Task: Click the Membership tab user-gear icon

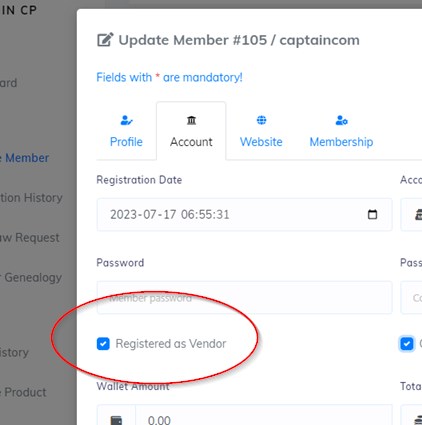Action: point(342,120)
